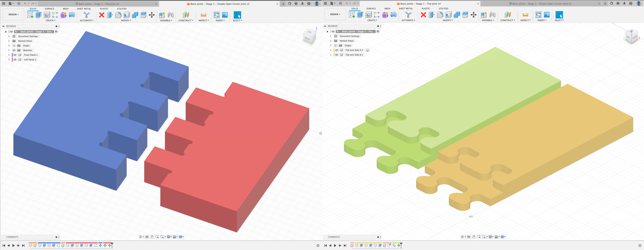
Task: Open CREATE dropdown in left window
Action: (x=50, y=20)
